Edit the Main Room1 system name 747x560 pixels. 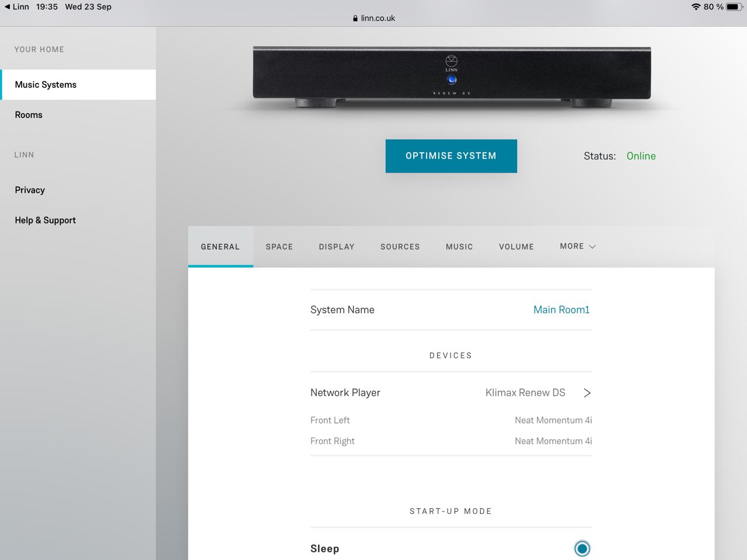(x=561, y=310)
